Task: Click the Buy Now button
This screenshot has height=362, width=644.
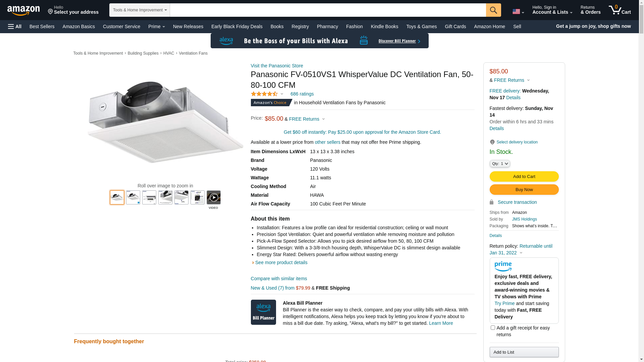Action: pyautogui.click(x=524, y=190)
